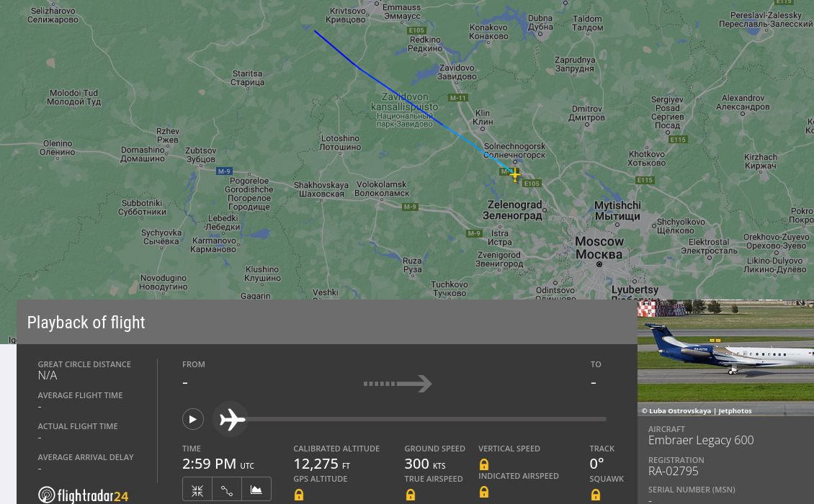The image size is (814, 504).
Task: Click the RA-02795 registration value
Action: click(x=674, y=472)
